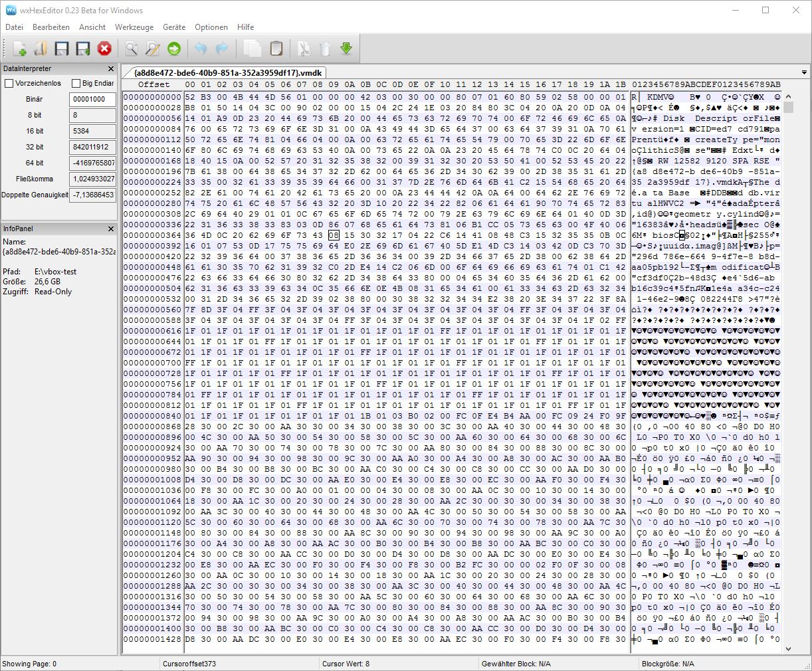Open a file using the folder icon
The image size is (812, 671).
tap(41, 48)
